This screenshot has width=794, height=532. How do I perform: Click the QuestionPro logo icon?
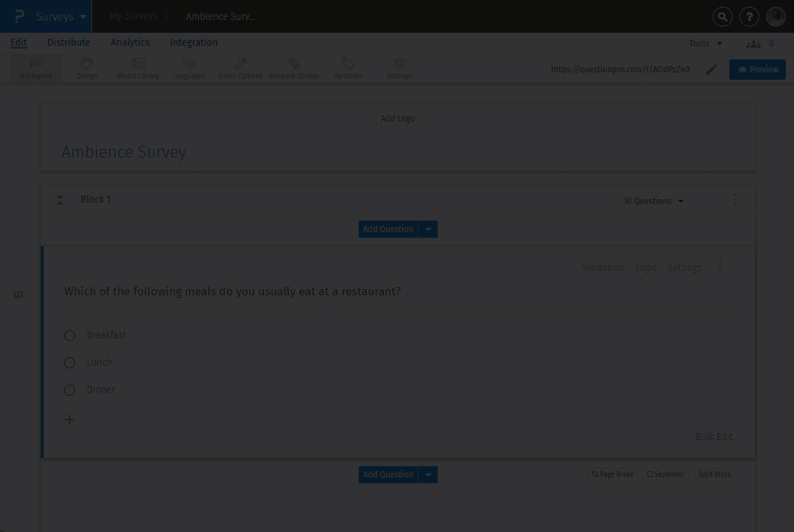click(19, 16)
